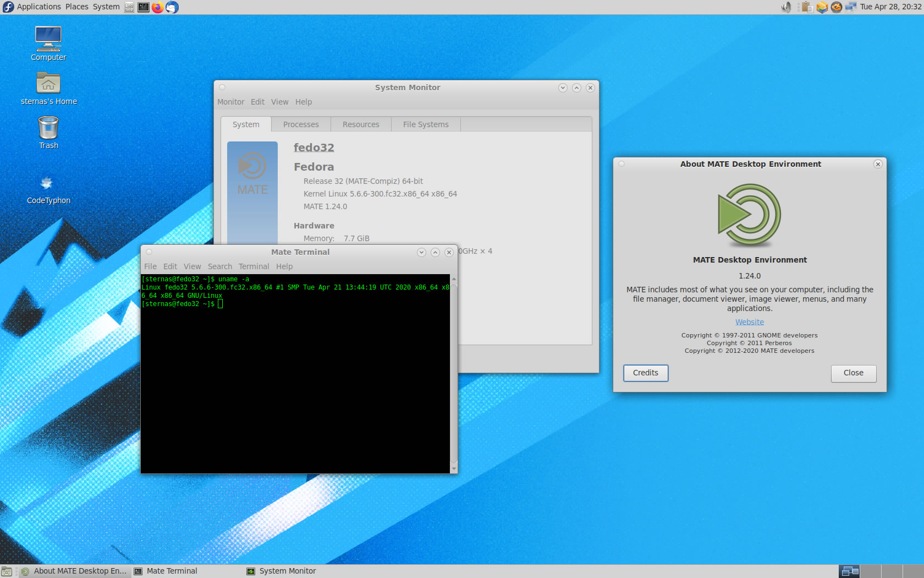924x578 pixels.
Task: Click the package updater box tray icon
Action: point(822,7)
